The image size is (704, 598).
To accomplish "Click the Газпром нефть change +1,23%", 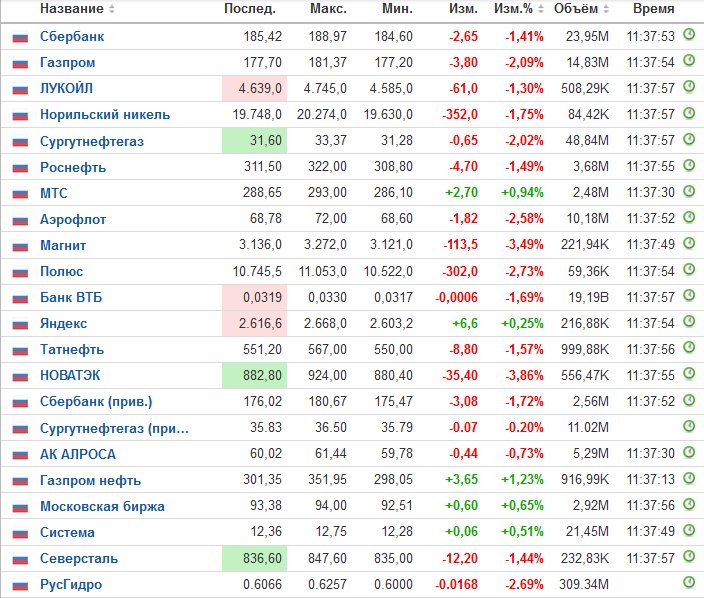I will (522, 479).
